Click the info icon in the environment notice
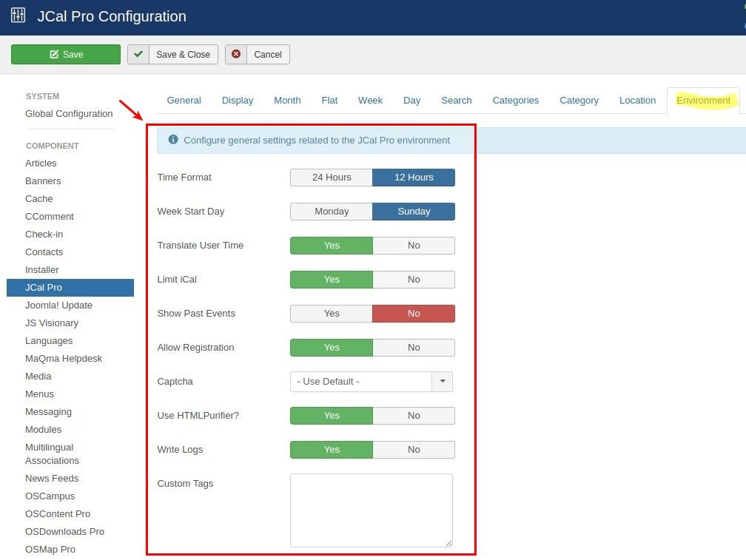Viewport: 746px width, 560px height. [x=173, y=140]
